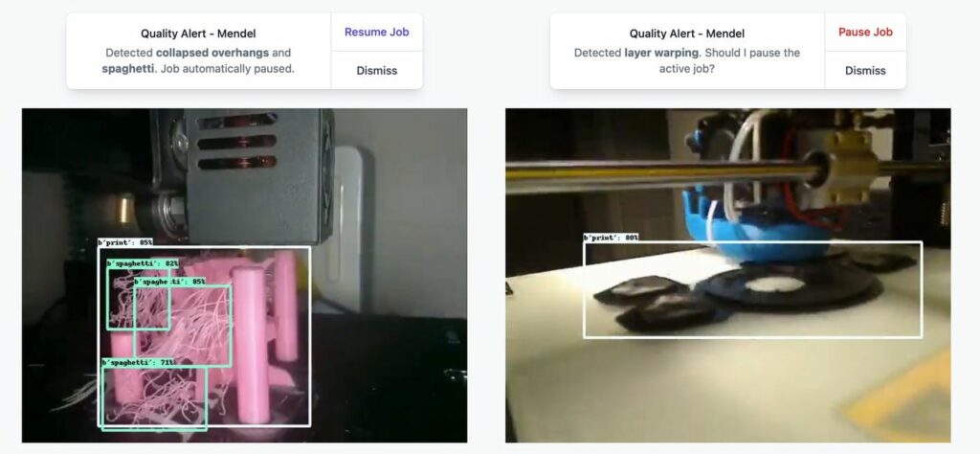Screen dimensions: 980x454
Task: Click the Resume Job button
Action: 376,32
